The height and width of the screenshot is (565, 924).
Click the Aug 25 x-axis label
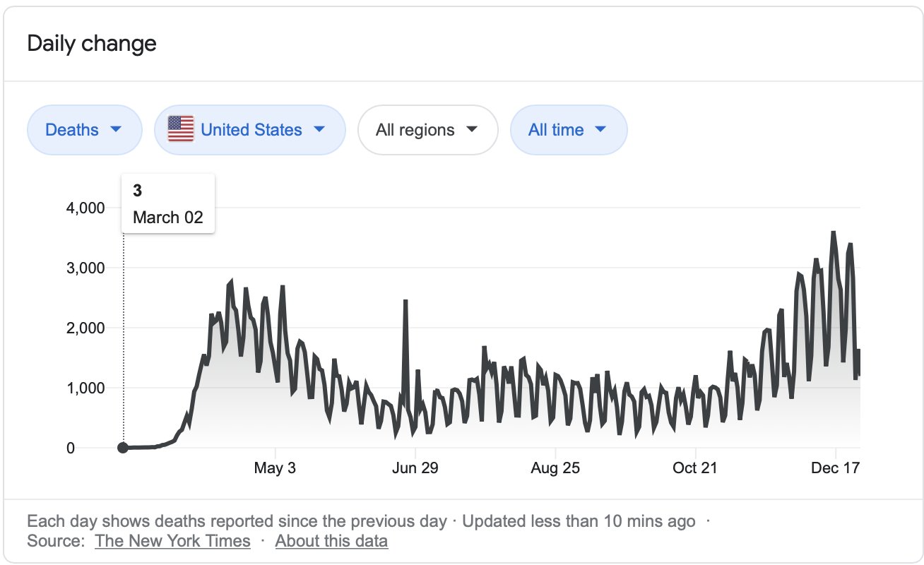click(x=555, y=468)
